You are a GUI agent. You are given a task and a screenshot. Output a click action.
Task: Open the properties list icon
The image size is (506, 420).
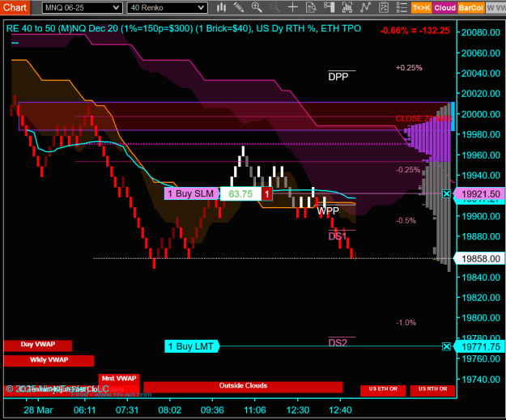[402, 7]
